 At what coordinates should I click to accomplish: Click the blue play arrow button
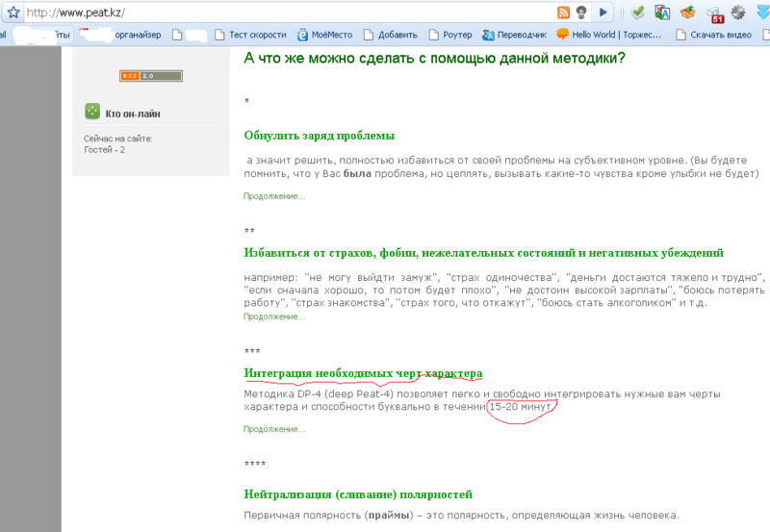coord(603,13)
